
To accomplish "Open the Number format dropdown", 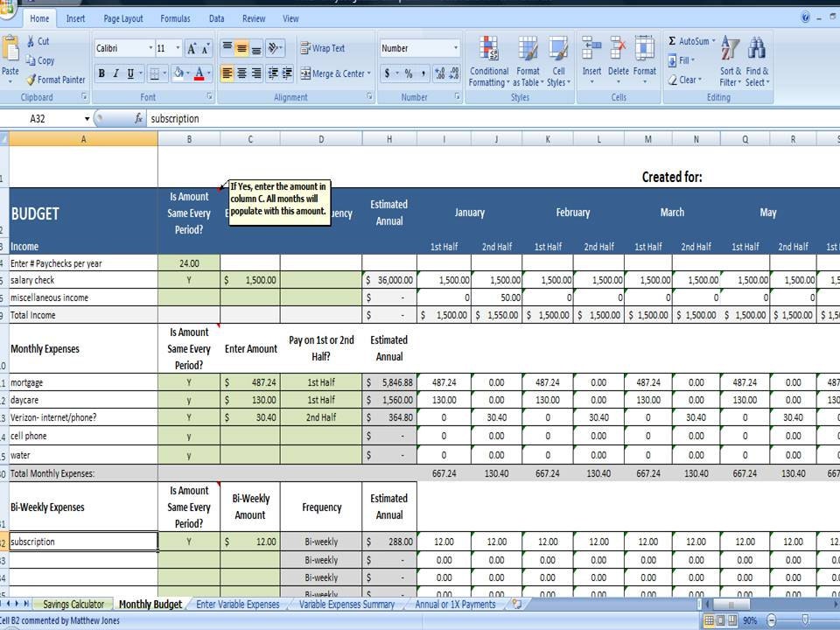I will pos(456,48).
